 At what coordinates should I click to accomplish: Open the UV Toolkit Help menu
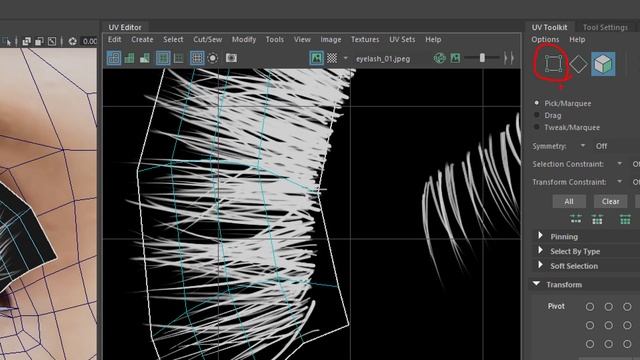[577, 40]
